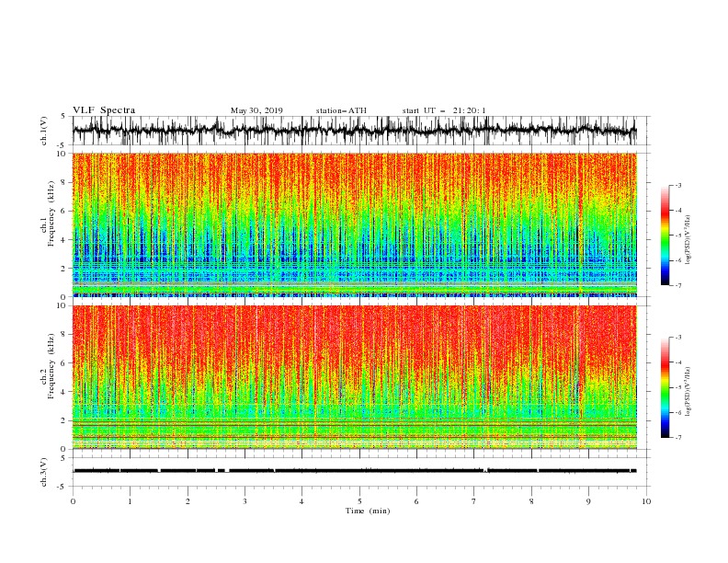Click the 'station=ATH' label
This screenshot has height=563, width=728.
[341, 110]
